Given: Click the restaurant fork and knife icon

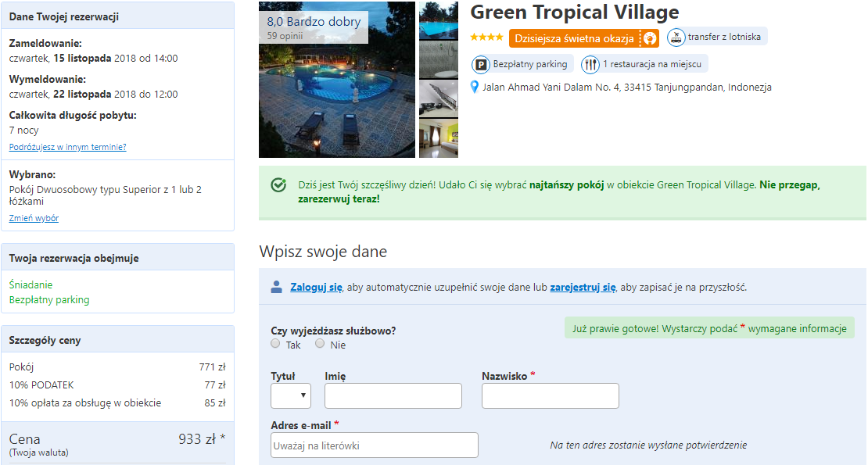Looking at the screenshot, I should (x=590, y=65).
